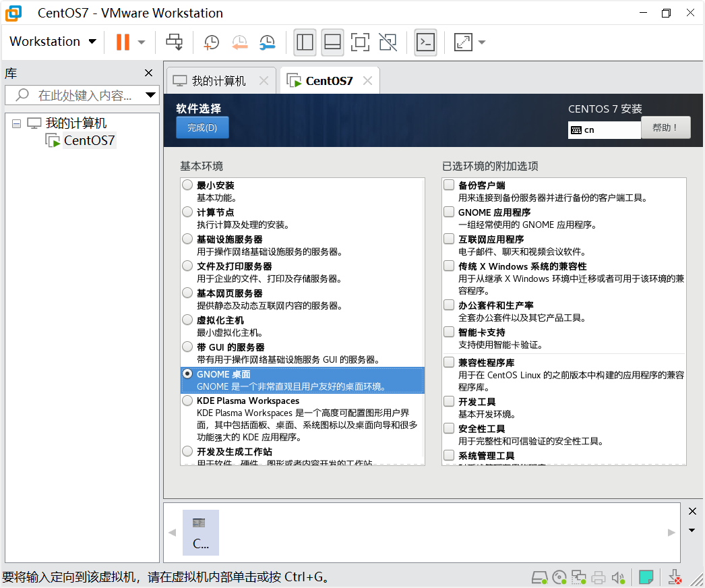705x588 pixels.
Task: Toggle the thumbnail bar view
Action: [x=333, y=42]
